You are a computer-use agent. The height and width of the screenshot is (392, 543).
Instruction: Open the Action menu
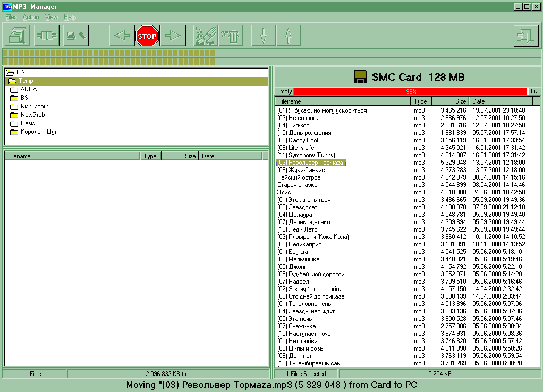click(30, 17)
